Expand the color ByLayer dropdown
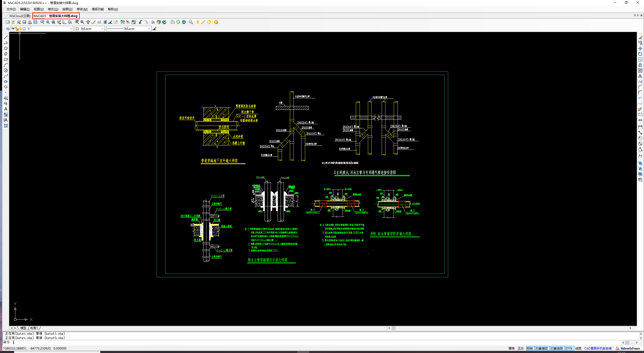The width and height of the screenshot is (644, 353). click(x=102, y=29)
